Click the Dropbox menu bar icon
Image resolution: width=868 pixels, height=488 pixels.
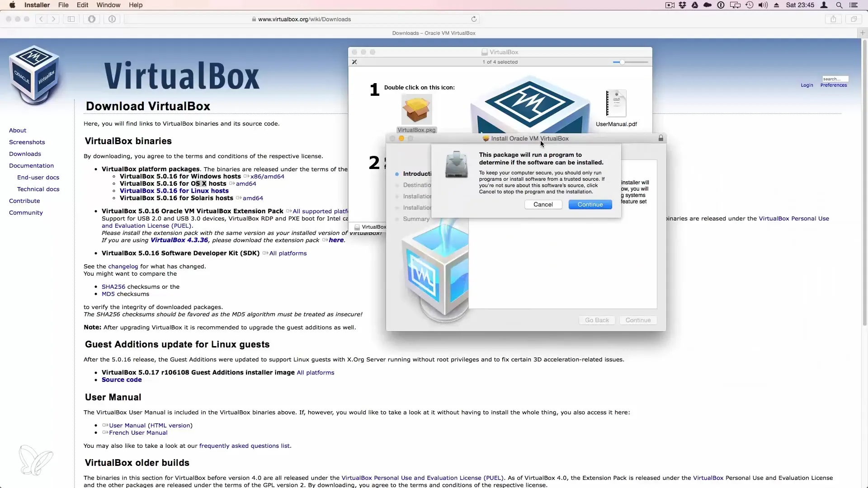683,5
